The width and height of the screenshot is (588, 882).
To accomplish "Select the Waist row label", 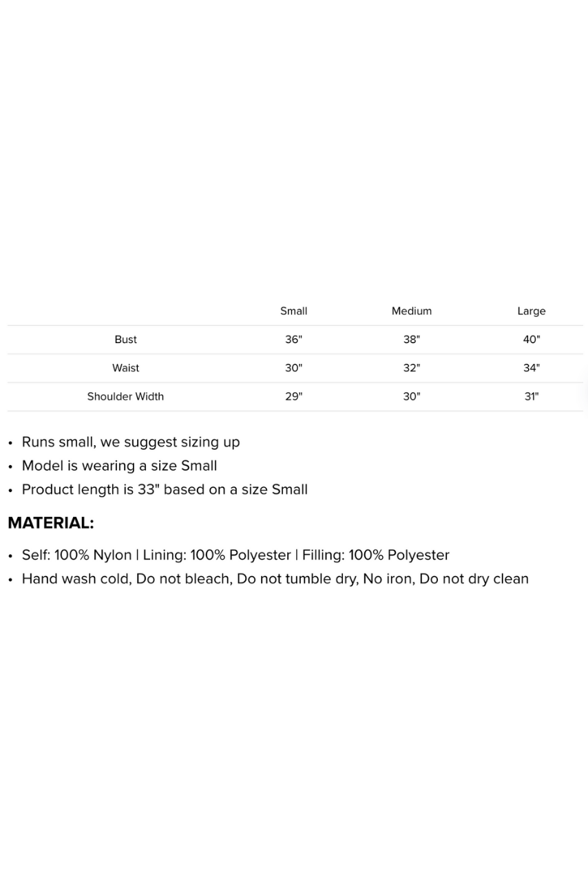I will pyautogui.click(x=125, y=368).
